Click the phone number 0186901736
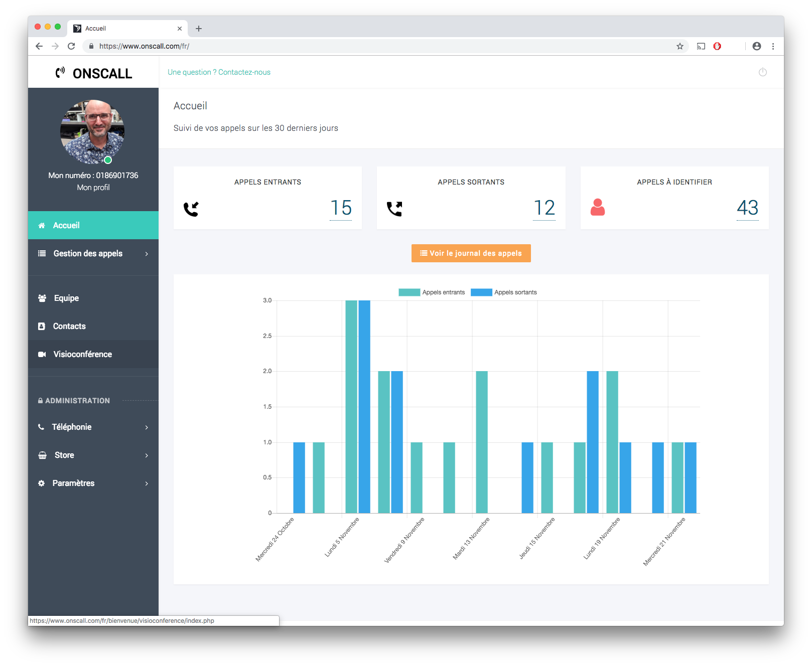Screen dimensions: 812x666 click(x=117, y=176)
